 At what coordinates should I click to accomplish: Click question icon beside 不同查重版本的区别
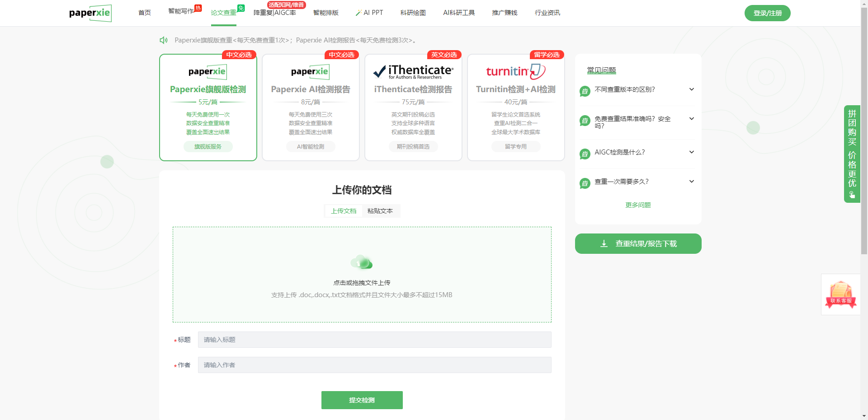tap(585, 91)
